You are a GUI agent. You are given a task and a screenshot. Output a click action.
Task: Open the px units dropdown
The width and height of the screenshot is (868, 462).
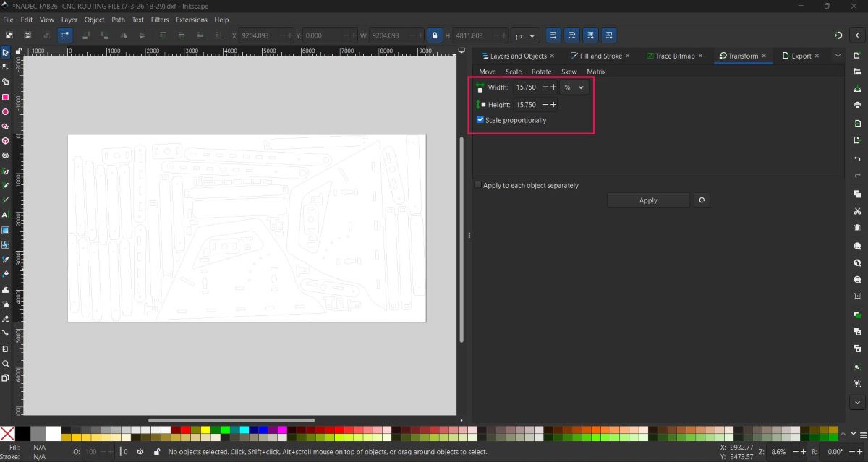[x=525, y=35]
